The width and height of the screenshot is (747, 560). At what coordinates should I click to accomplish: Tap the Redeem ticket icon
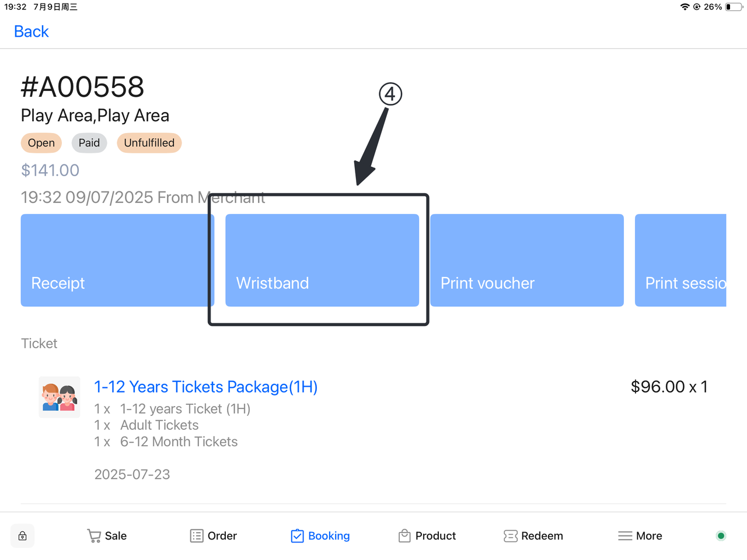click(511, 536)
